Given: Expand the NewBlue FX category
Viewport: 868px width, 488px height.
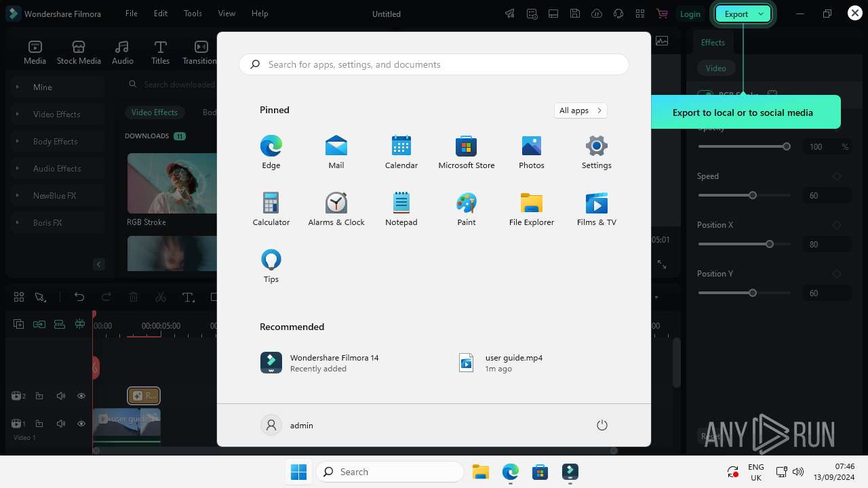Looking at the screenshot, I should [x=17, y=195].
